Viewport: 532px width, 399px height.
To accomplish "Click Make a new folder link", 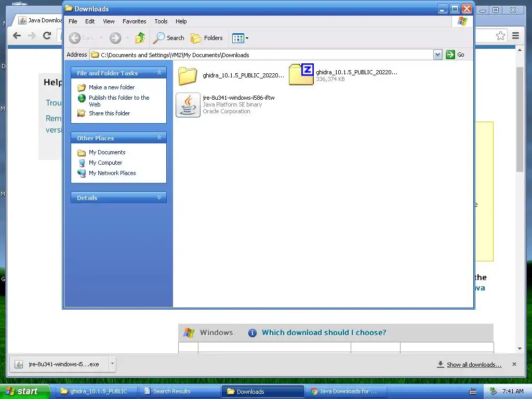I will 112,87.
